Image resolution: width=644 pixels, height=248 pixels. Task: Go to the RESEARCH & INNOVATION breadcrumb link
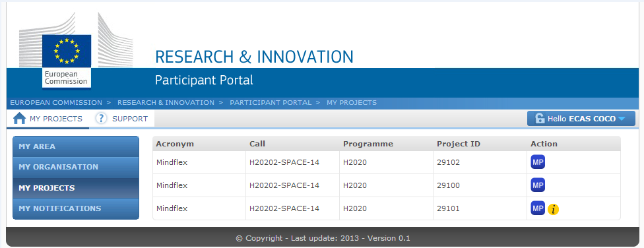point(166,103)
